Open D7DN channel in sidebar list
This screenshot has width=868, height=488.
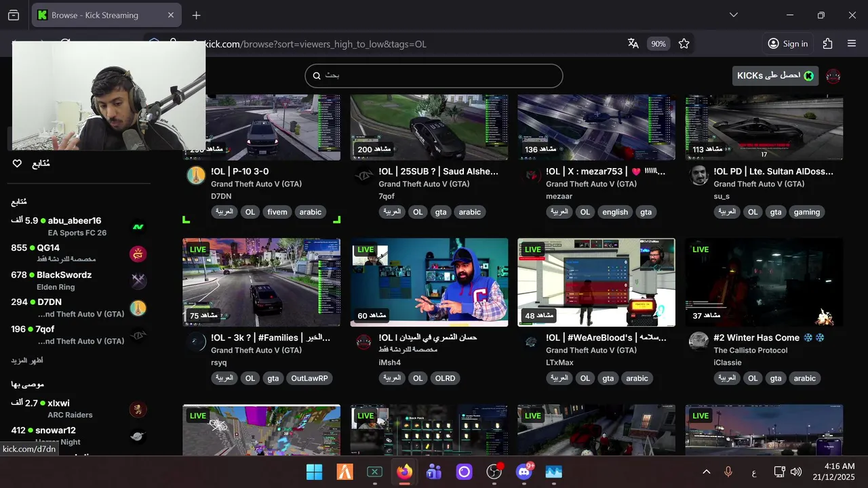coord(78,308)
